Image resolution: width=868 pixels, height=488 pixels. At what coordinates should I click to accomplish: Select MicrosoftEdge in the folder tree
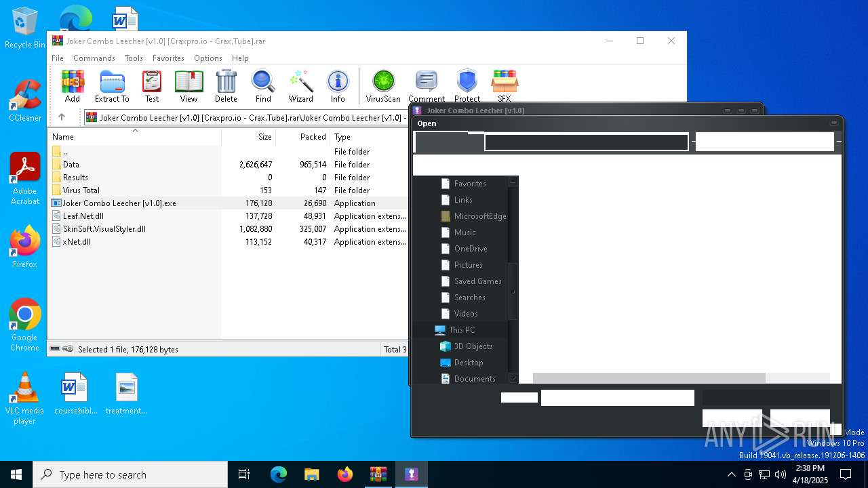(480, 216)
